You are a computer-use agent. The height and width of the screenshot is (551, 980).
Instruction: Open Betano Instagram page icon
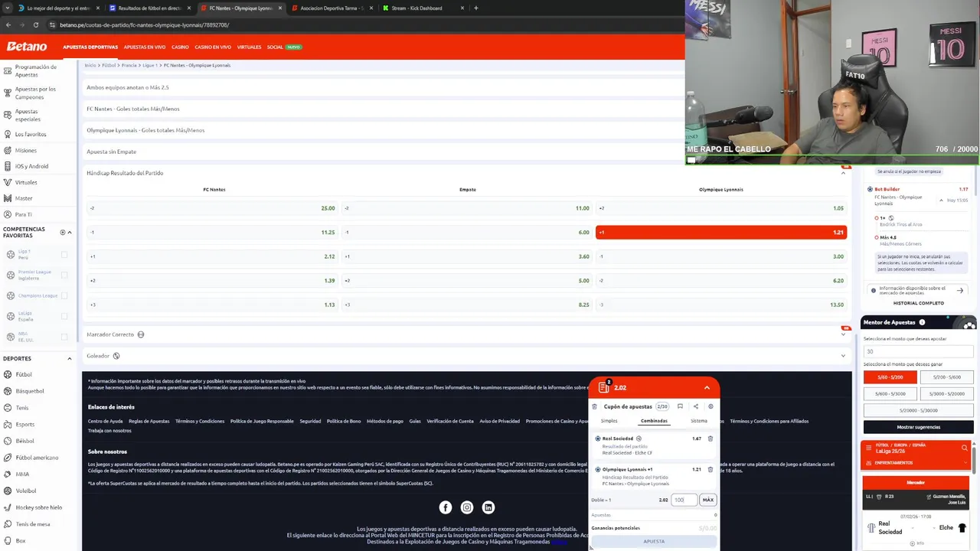(x=467, y=507)
